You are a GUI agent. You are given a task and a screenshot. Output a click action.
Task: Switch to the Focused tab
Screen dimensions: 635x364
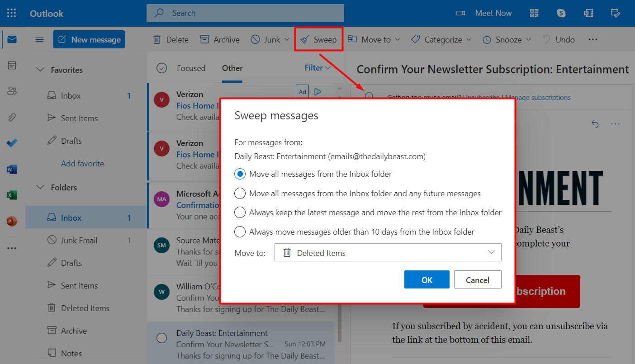pos(191,68)
